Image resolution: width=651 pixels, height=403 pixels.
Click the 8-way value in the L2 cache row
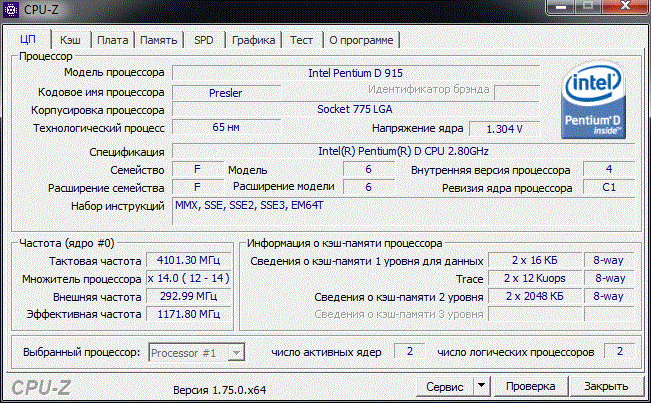(609, 296)
